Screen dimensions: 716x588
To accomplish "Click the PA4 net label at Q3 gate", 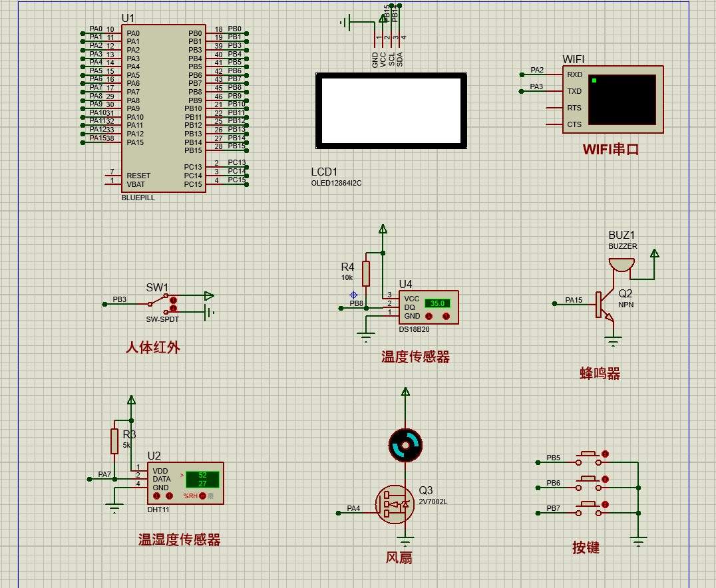I will 353,508.
